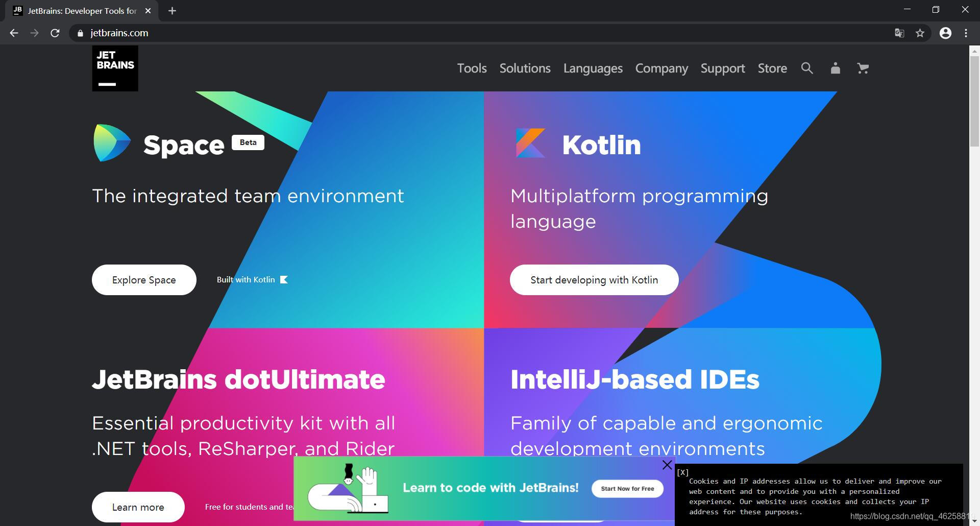Restore down the browser window
Viewport: 980px width, 526px height.
[x=936, y=10]
